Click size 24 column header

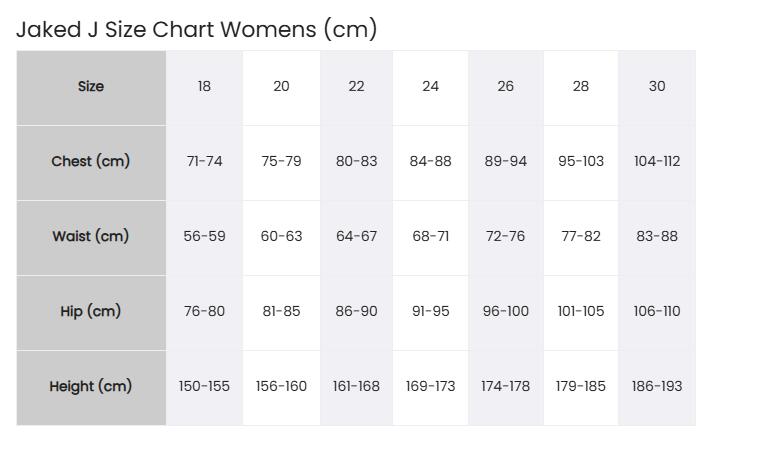(x=431, y=86)
